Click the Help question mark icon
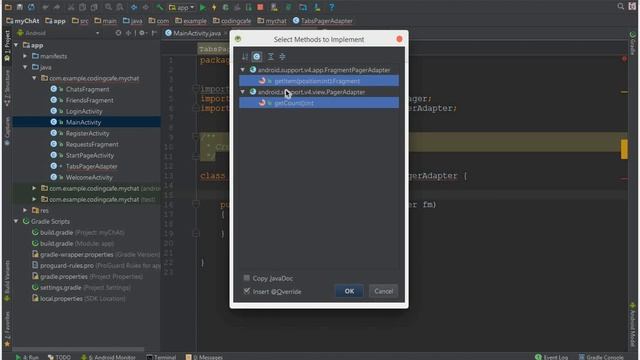 tap(331, 7)
